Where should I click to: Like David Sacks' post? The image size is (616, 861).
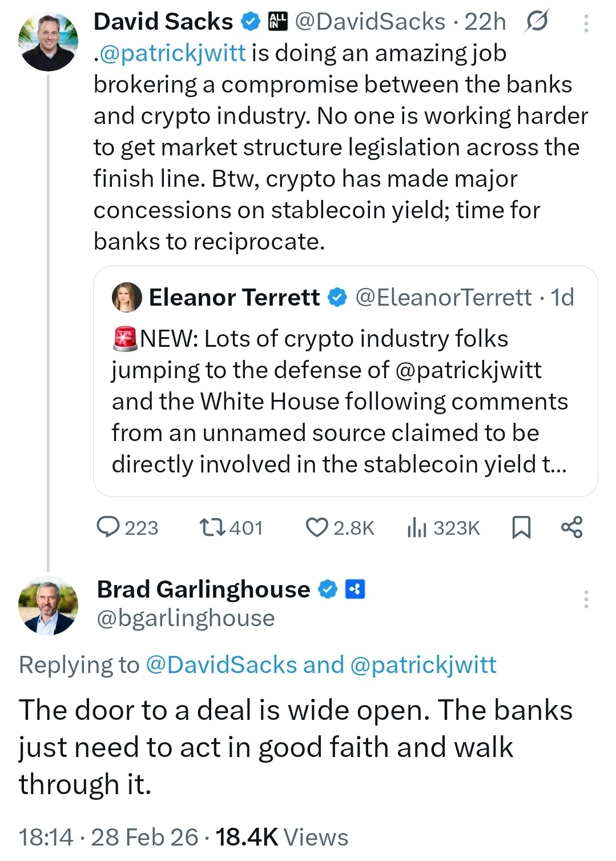point(317,527)
